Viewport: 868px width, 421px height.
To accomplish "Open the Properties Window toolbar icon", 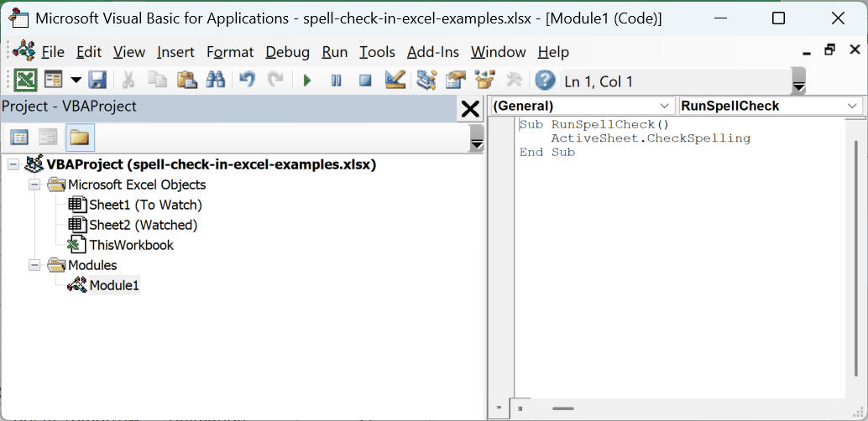I will pos(456,81).
